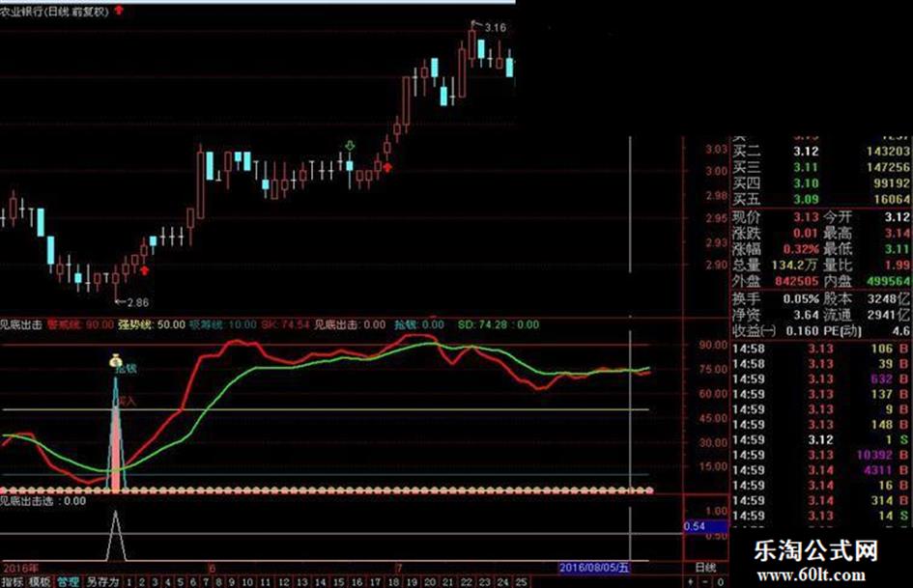Click the money bag 捡钱 signal icon
Viewport: 913px width, 588px height.
[116, 361]
